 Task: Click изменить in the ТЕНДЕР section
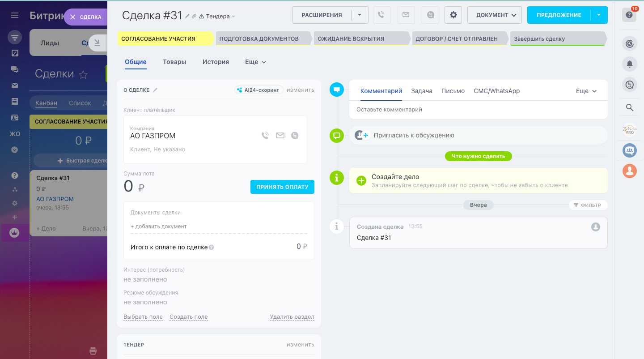[301, 345]
